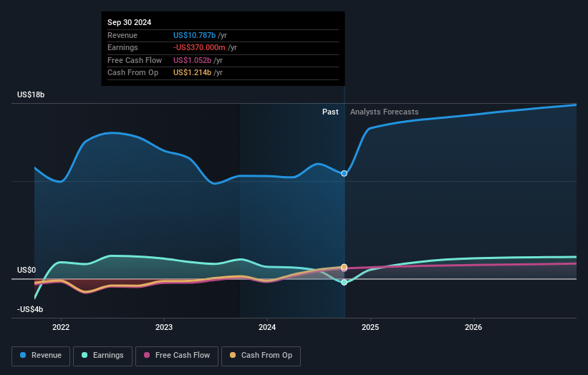Click the teal dot icon in Earnings legend

tap(85, 355)
